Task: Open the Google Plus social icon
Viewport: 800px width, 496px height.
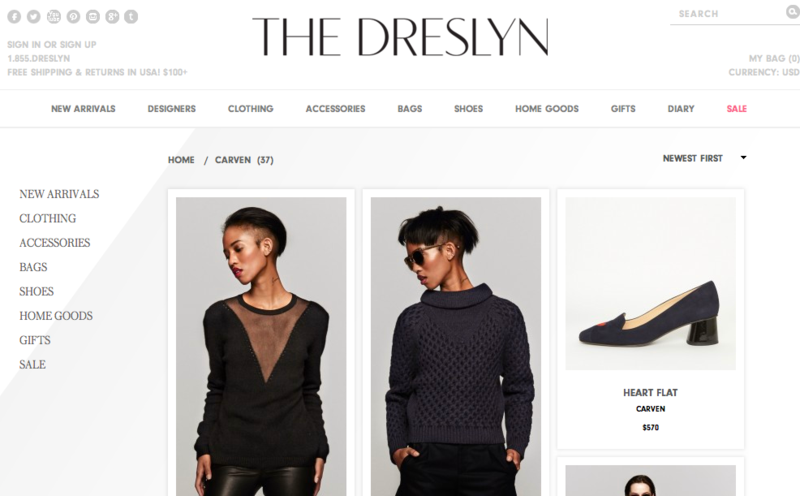Action: (x=112, y=17)
